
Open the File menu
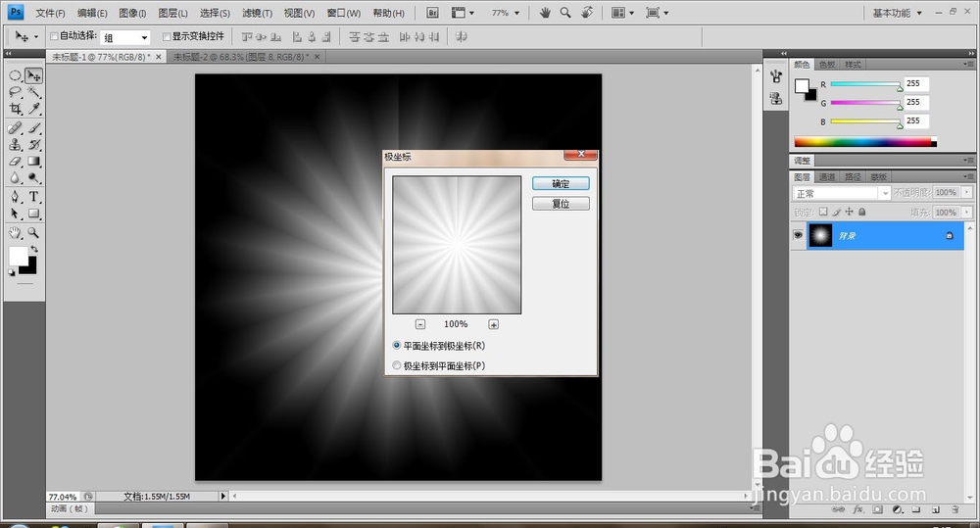(x=50, y=13)
